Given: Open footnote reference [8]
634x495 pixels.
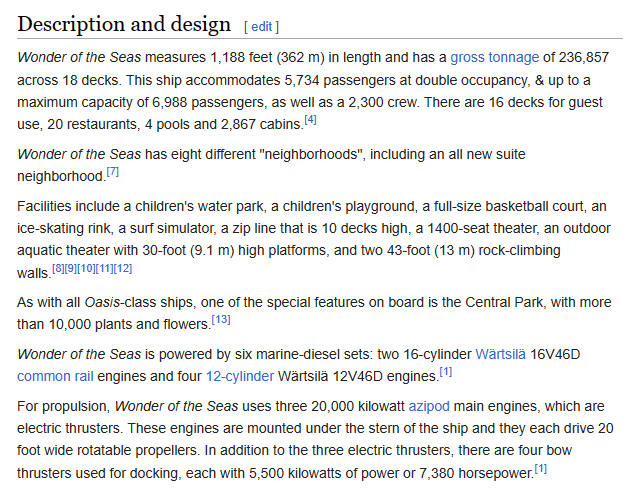Looking at the screenshot, I should pyautogui.click(x=58, y=267).
